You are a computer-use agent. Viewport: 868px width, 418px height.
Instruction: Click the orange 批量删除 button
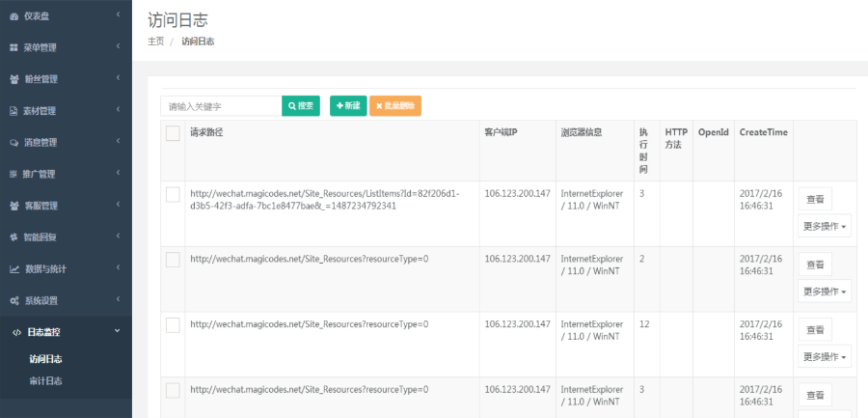coord(395,106)
